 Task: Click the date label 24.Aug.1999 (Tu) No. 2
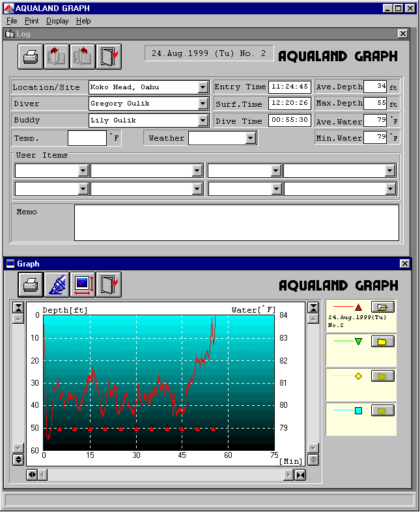pos(209,53)
